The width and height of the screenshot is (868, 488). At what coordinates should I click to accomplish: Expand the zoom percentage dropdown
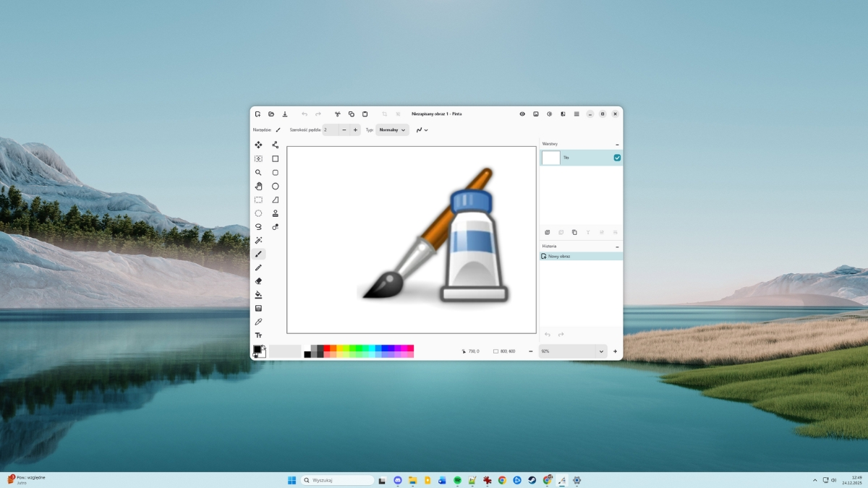pyautogui.click(x=600, y=351)
